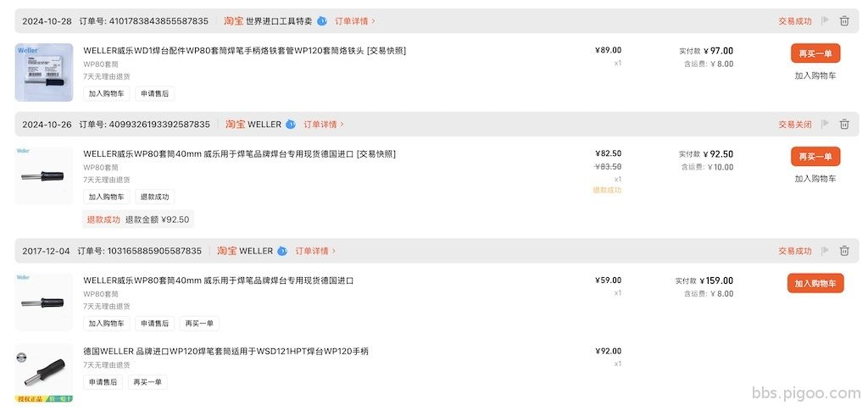Delete the 2024-10-26 order with trash icon

[x=844, y=124]
